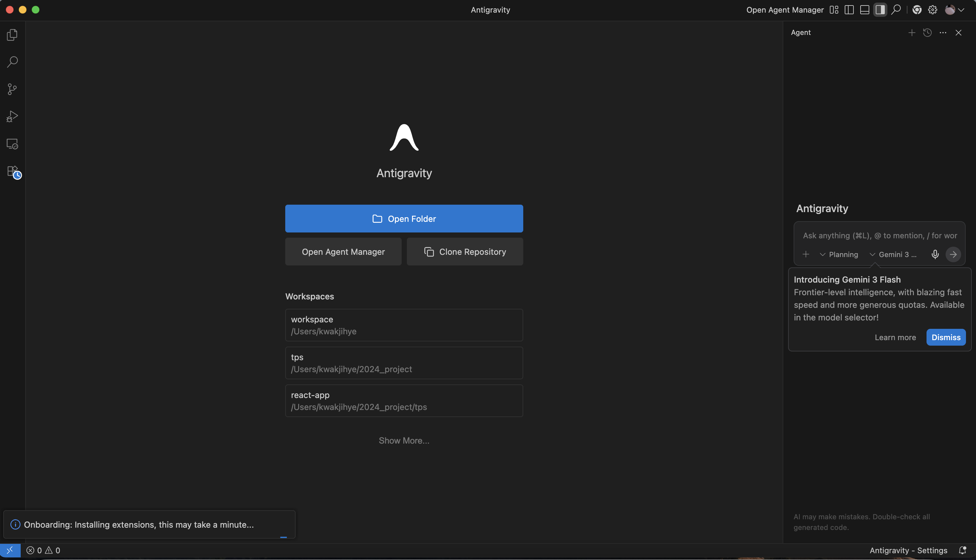Click the Antigravity logo on welcome page
This screenshot has width=976, height=560.
404,137
